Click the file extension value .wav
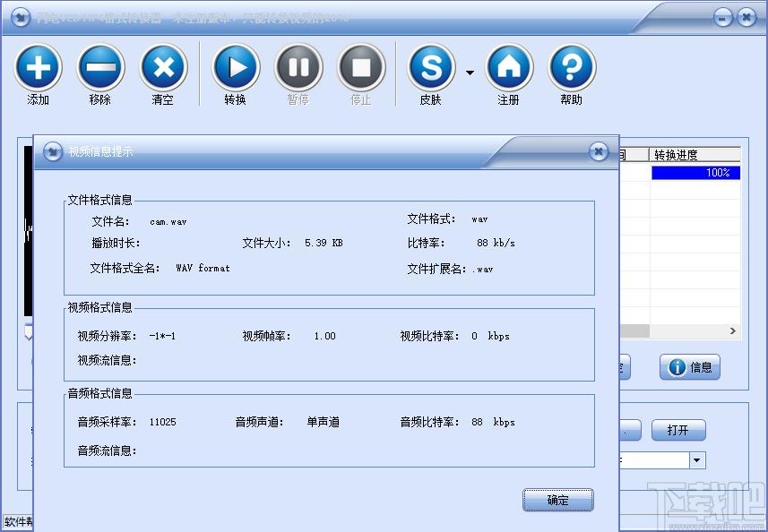Viewport: 768px width, 532px height. click(x=482, y=270)
